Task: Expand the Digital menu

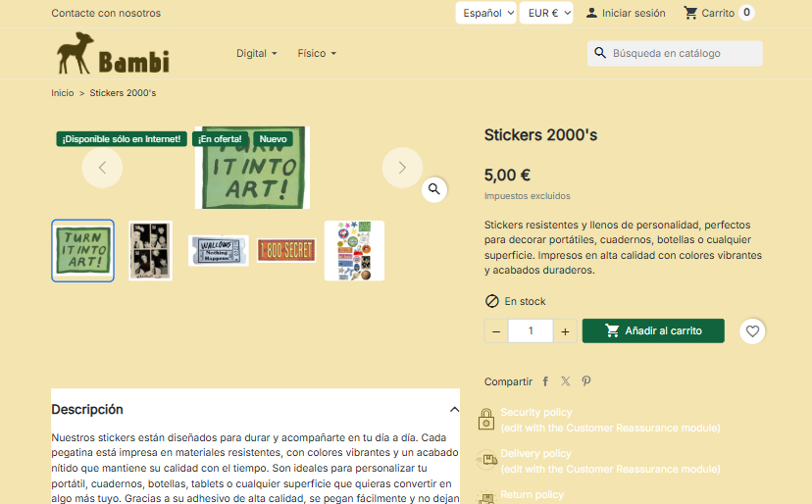Action: pyautogui.click(x=256, y=53)
